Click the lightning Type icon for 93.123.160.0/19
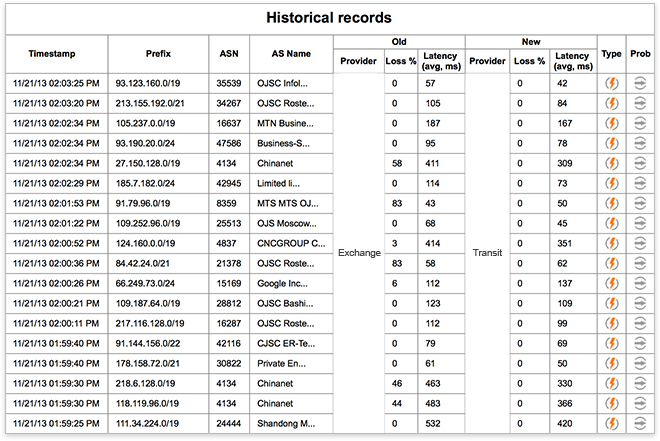This screenshot has height=441, width=660. 611,83
